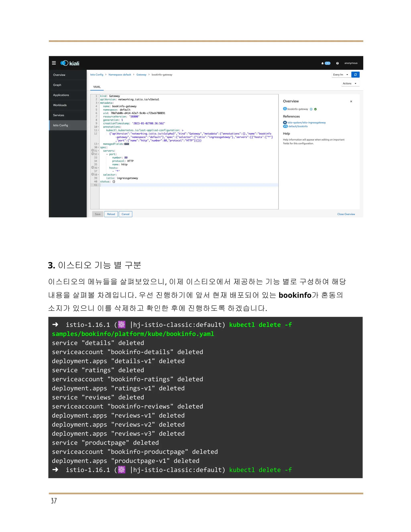Viewport: 411px width, 532px height.
Task: Go to Services in sidebar
Action: (x=68, y=115)
